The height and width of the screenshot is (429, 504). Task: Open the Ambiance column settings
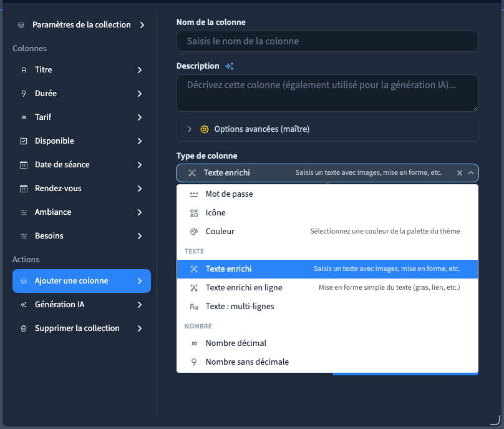coord(82,212)
